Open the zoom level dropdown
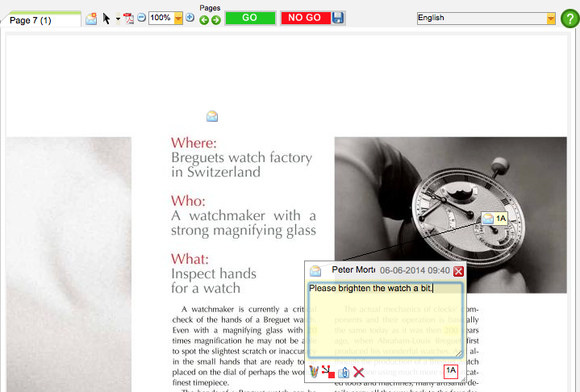 [x=178, y=18]
